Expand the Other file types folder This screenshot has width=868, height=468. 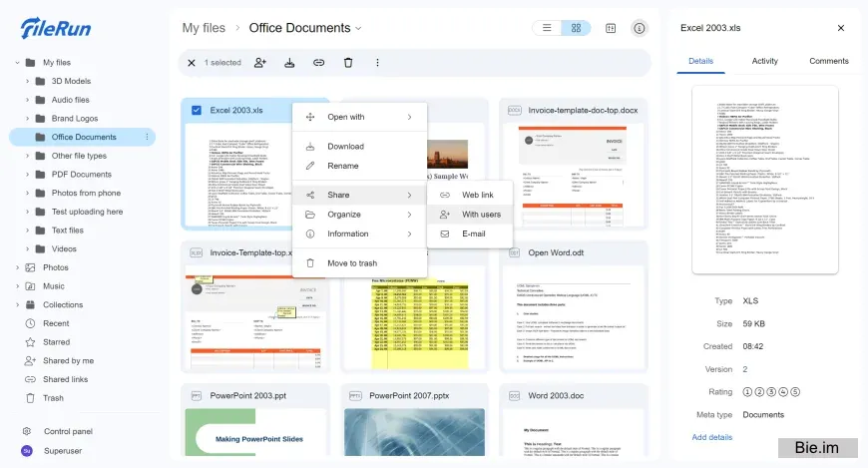tap(27, 156)
